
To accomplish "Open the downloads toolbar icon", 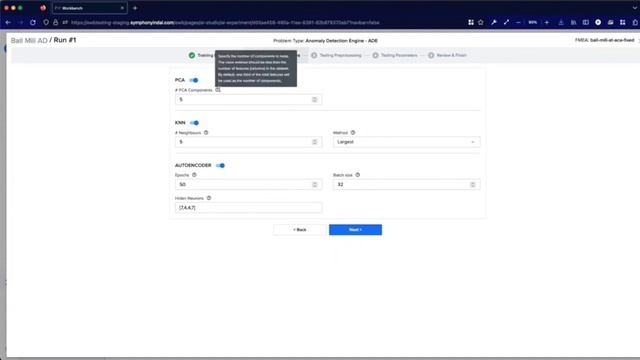I will 561,22.
